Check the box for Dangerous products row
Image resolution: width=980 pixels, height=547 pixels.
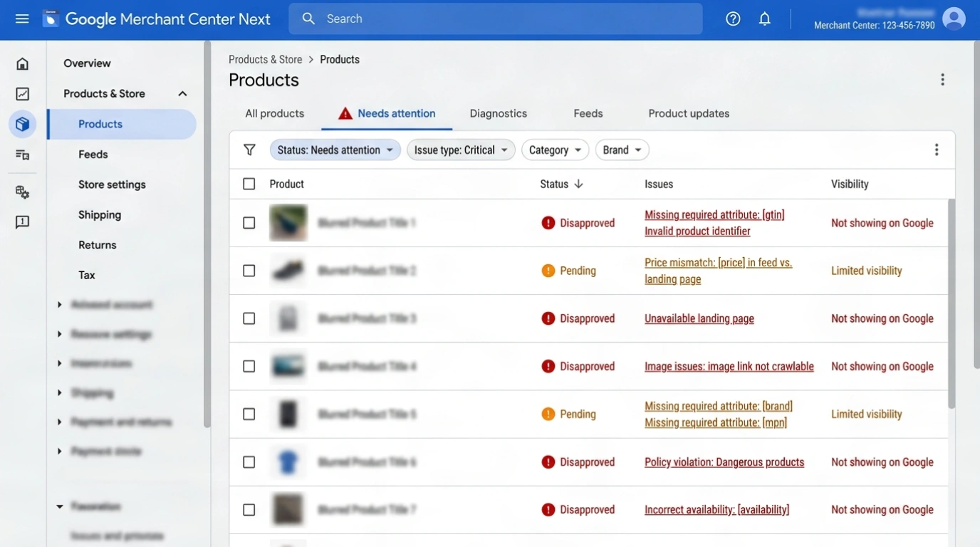click(249, 462)
